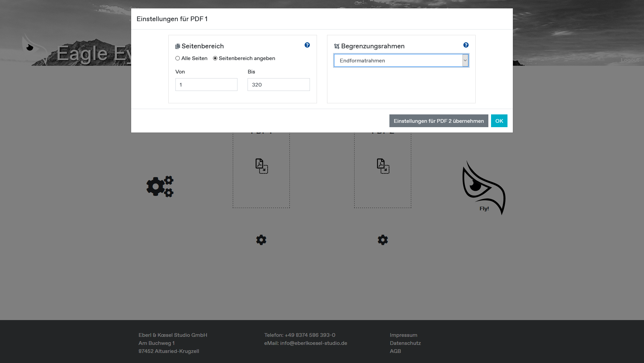Viewport: 644px width, 363px height.
Task: Confirm settings with OK button
Action: coord(499,121)
